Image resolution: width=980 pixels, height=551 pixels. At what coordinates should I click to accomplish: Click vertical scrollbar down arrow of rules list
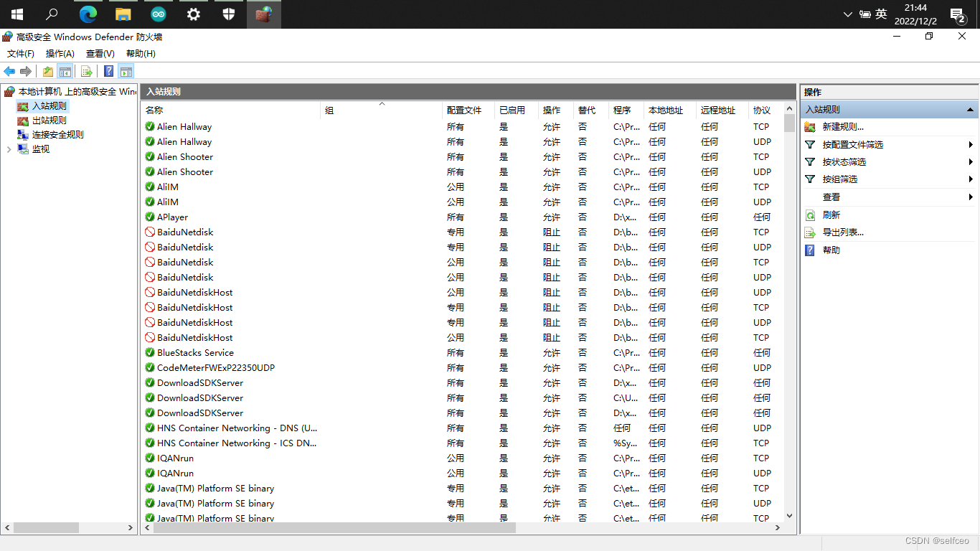pos(789,515)
